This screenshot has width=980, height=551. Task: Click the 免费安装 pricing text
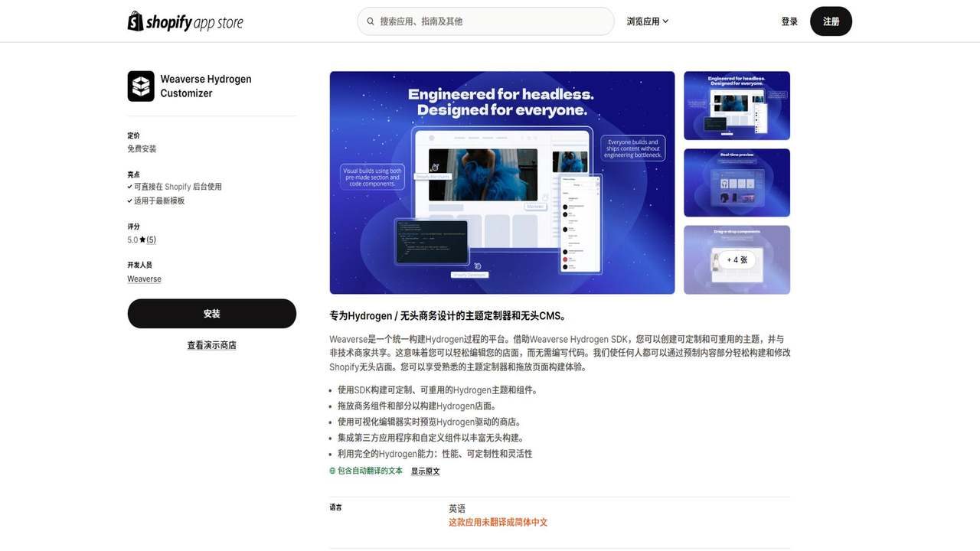pos(142,149)
